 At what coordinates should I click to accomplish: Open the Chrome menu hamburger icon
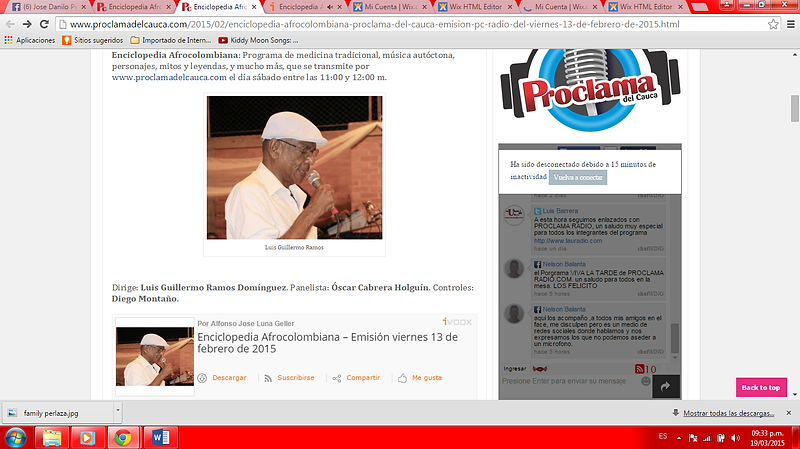pos(790,24)
